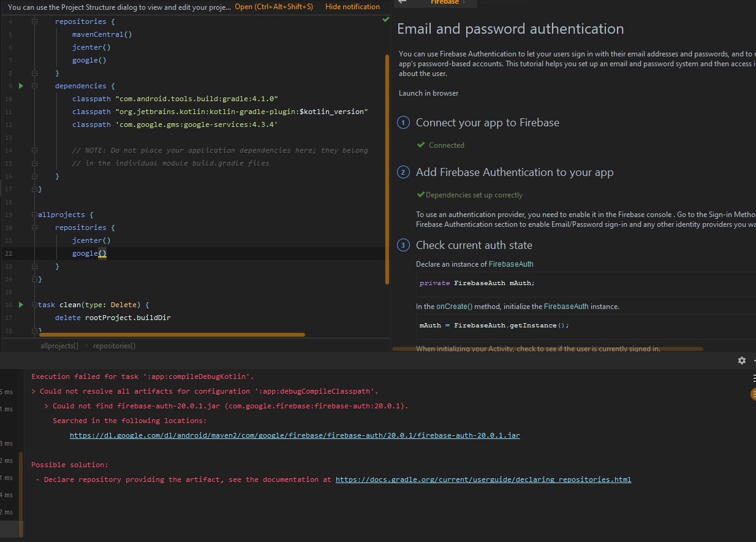The width and height of the screenshot is (756, 542).
Task: Collapse allprojects repositories block at line 20
Action: coord(35,227)
